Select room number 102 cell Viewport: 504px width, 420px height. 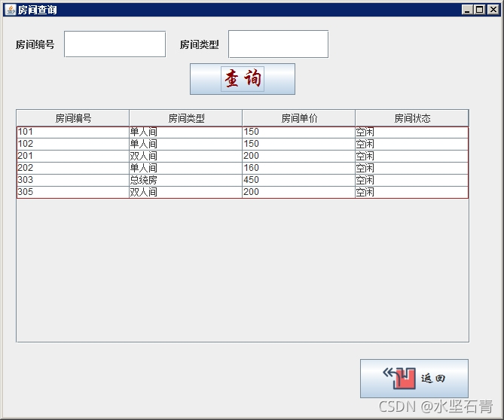point(73,145)
